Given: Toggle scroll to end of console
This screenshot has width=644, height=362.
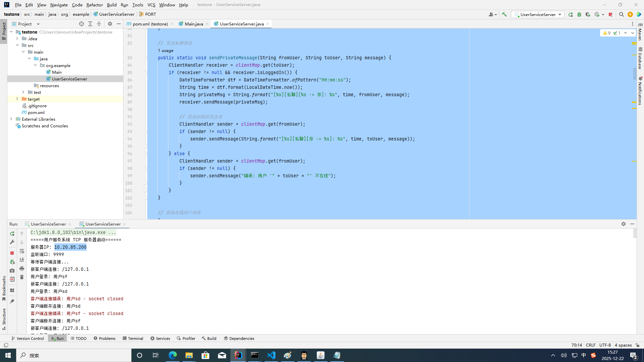Looking at the screenshot, I should [x=22, y=260].
